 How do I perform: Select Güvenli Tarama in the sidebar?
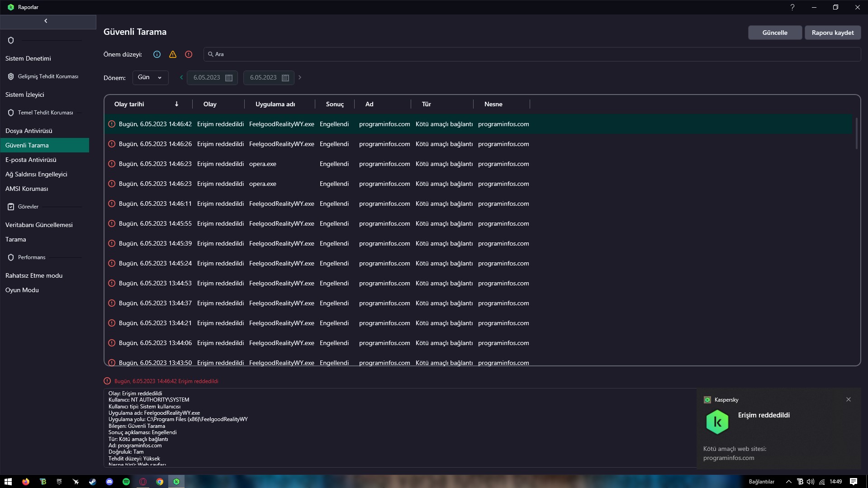[44, 145]
